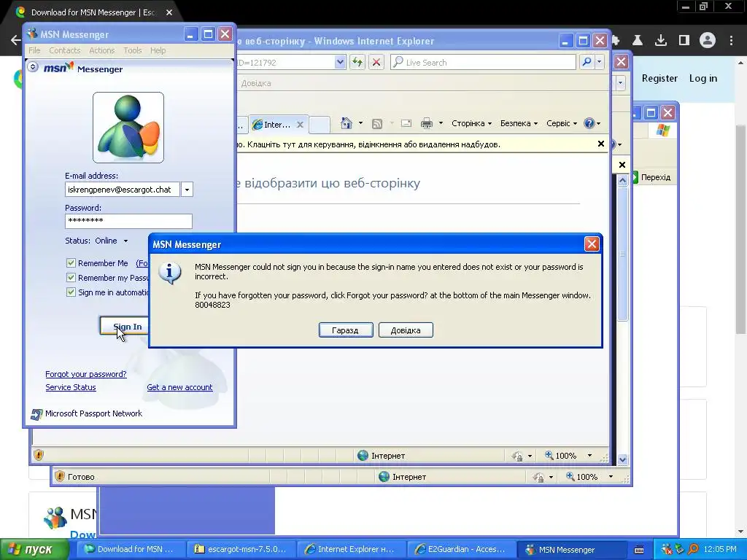
Task: Collapse the MSN Messenger header with the round arrow
Action: pos(33,66)
